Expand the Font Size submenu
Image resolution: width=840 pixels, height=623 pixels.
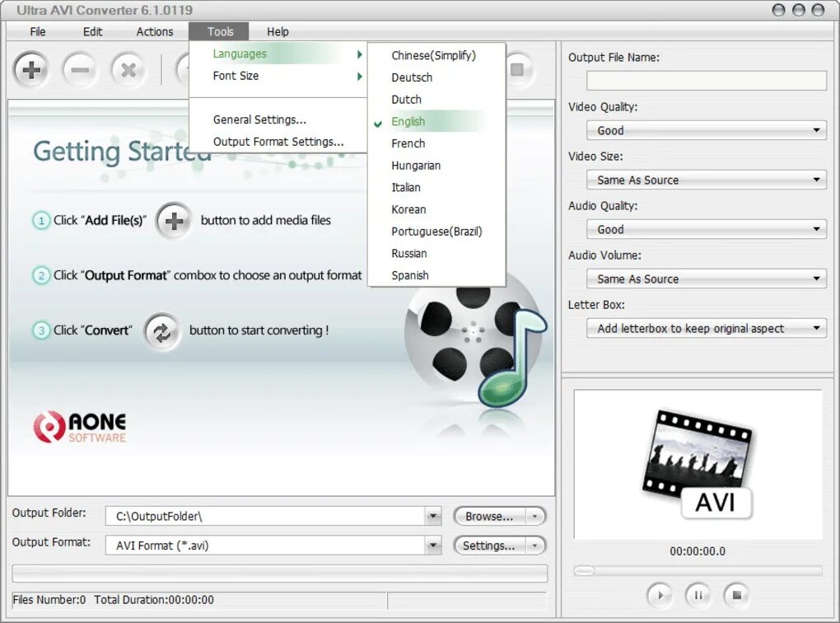(278, 76)
